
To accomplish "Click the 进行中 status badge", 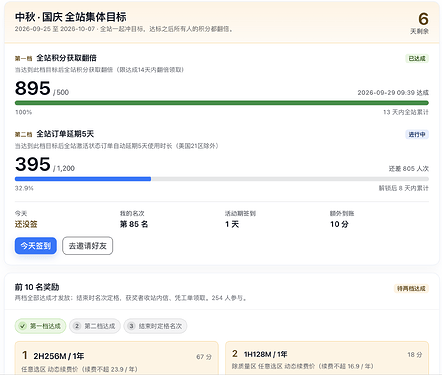I will point(417,134).
